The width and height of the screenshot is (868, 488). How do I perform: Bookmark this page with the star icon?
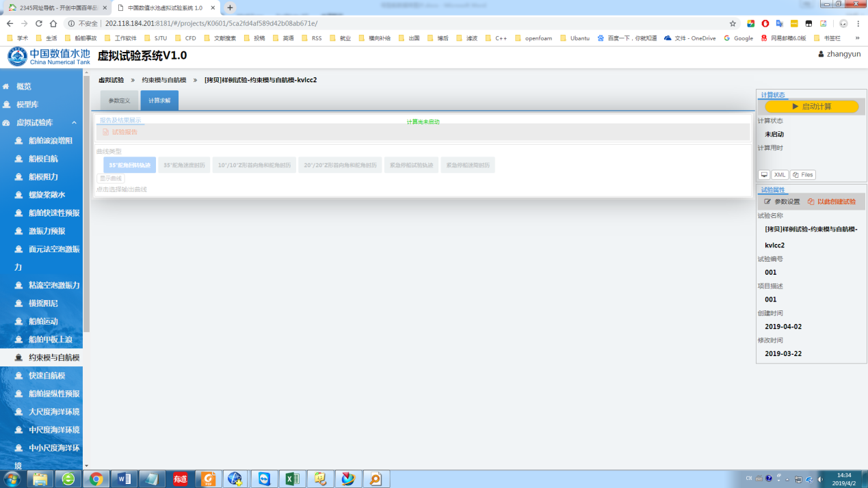(733, 23)
